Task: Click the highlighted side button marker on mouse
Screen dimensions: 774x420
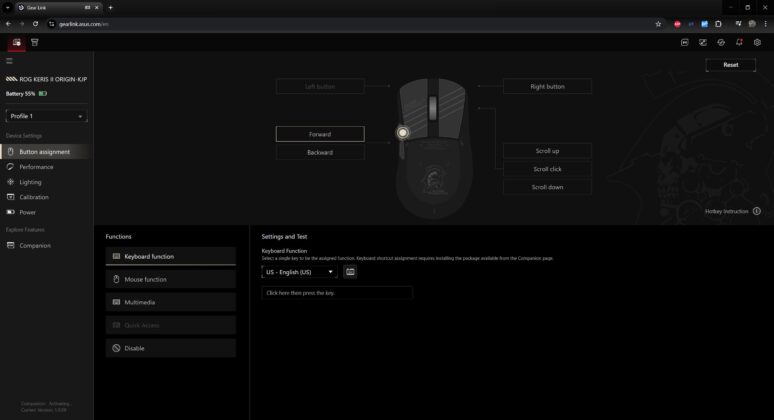Action: tap(403, 132)
